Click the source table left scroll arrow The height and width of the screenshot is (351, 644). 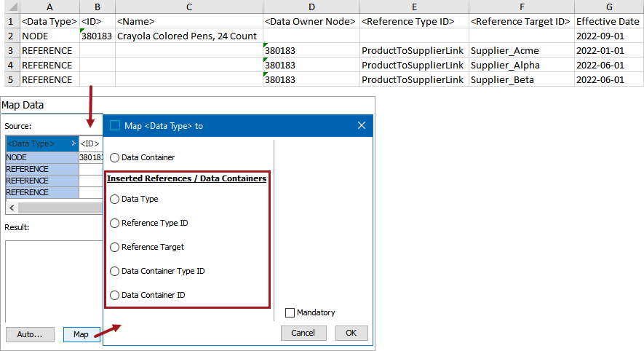(x=12, y=208)
